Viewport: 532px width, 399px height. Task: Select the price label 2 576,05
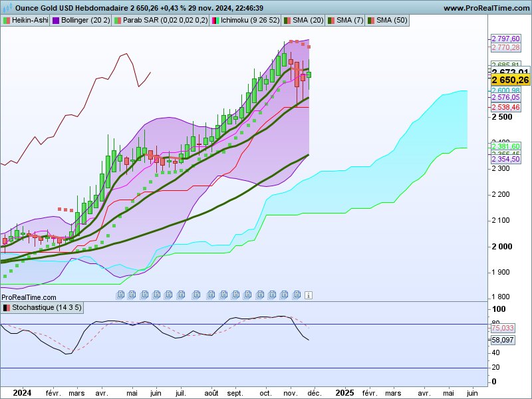505,97
